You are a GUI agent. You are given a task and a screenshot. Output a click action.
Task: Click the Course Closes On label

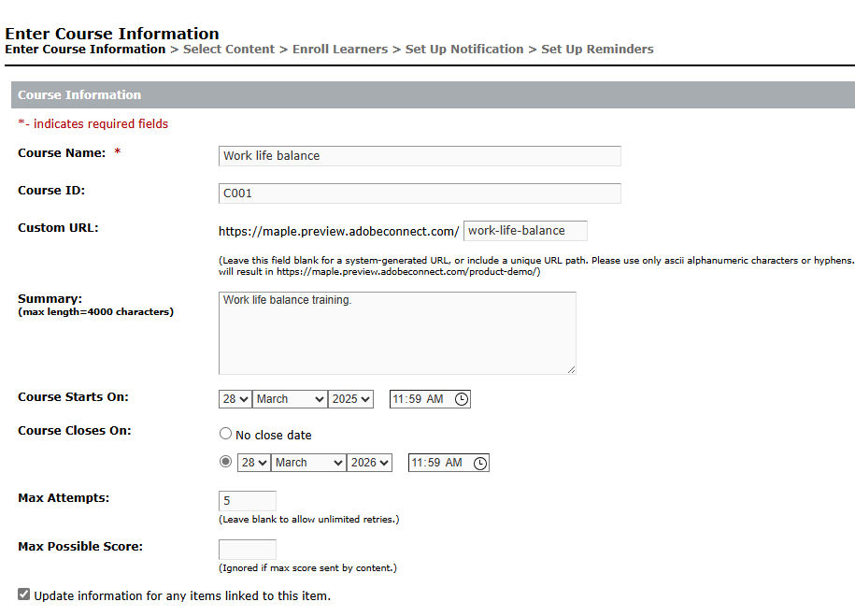(75, 431)
